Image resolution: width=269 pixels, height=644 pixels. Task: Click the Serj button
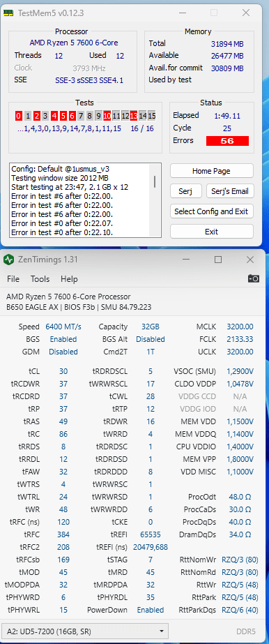point(186,191)
